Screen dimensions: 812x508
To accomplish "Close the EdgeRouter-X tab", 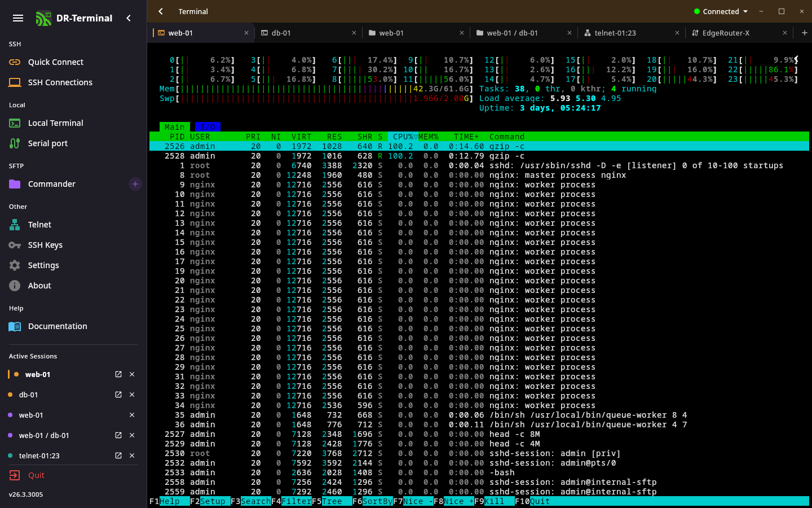I will (785, 33).
